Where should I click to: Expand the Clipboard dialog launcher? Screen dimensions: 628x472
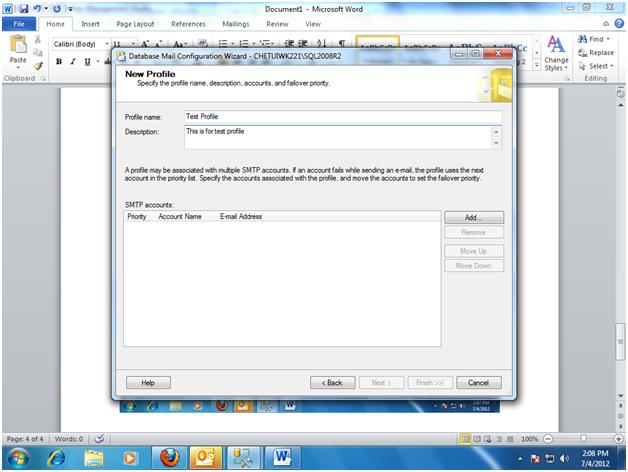click(x=43, y=79)
